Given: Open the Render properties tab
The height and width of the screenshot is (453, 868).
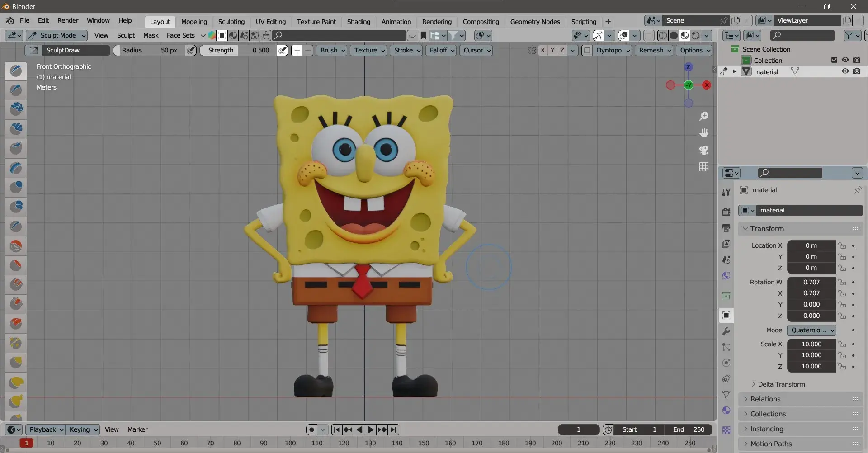Looking at the screenshot, I should click(726, 212).
